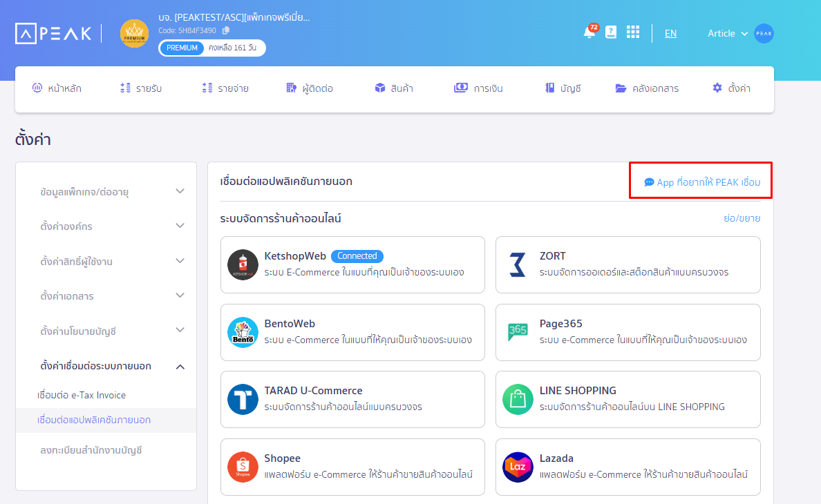
Task: Click the LINE SHOPPING bag icon
Action: [518, 399]
